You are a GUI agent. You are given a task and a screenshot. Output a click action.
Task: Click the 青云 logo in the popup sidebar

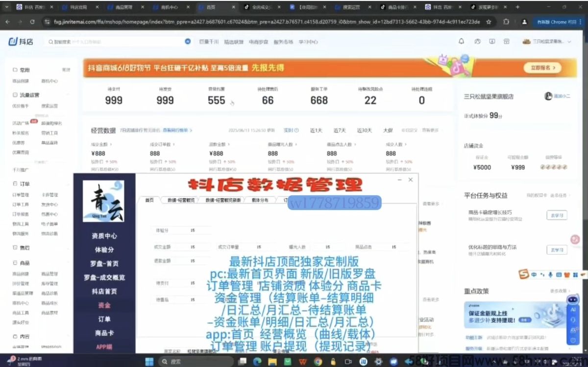103,201
